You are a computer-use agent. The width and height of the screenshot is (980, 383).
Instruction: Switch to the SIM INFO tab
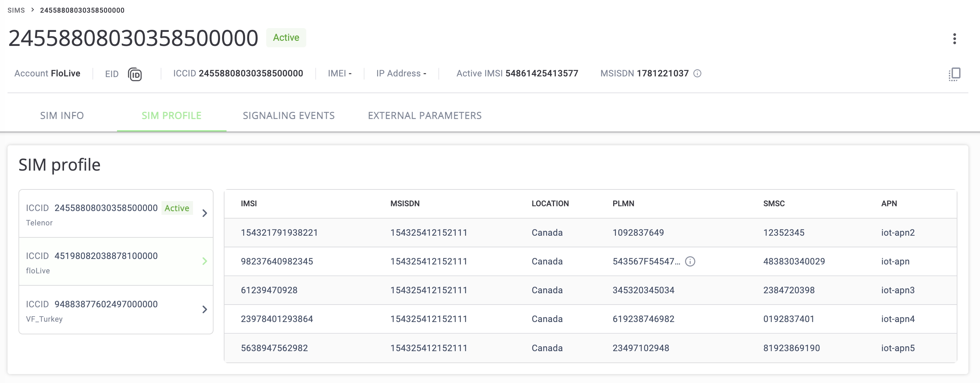point(62,116)
